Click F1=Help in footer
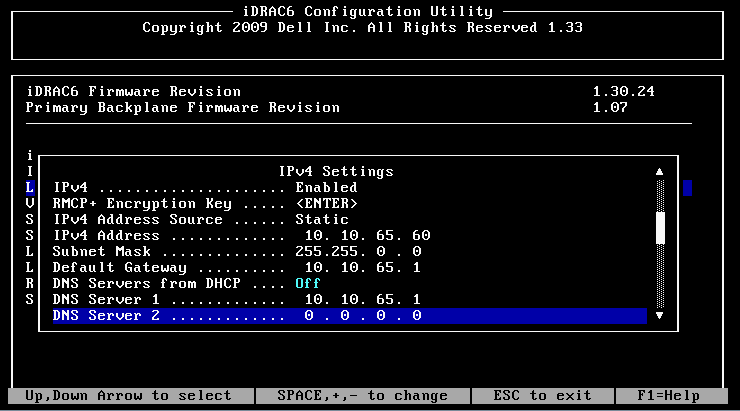This screenshot has width=740, height=411. tap(668, 395)
